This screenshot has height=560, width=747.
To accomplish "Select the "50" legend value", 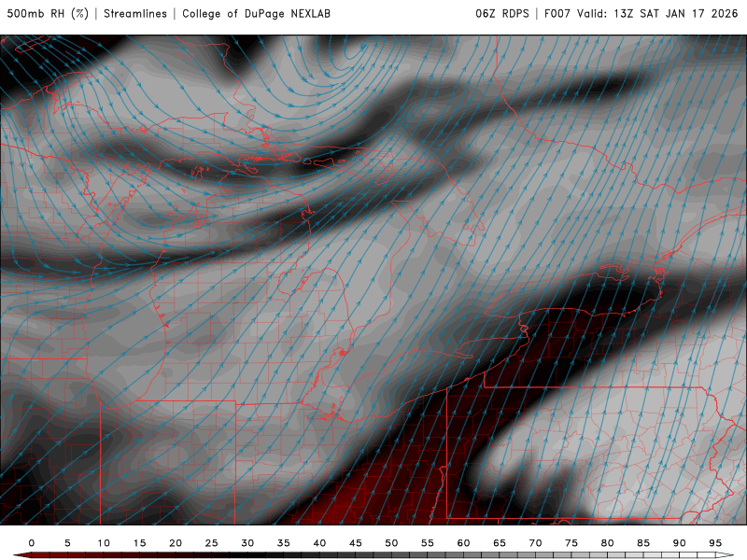I will [391, 543].
